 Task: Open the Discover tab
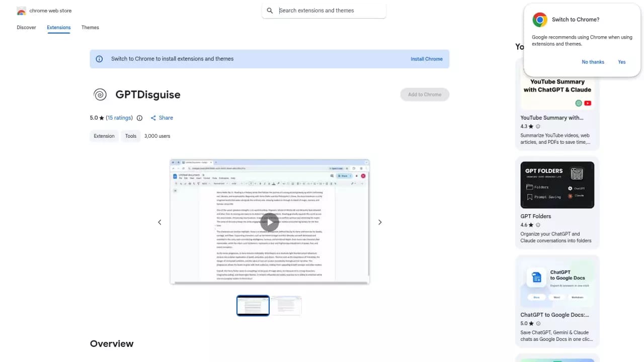click(27, 28)
